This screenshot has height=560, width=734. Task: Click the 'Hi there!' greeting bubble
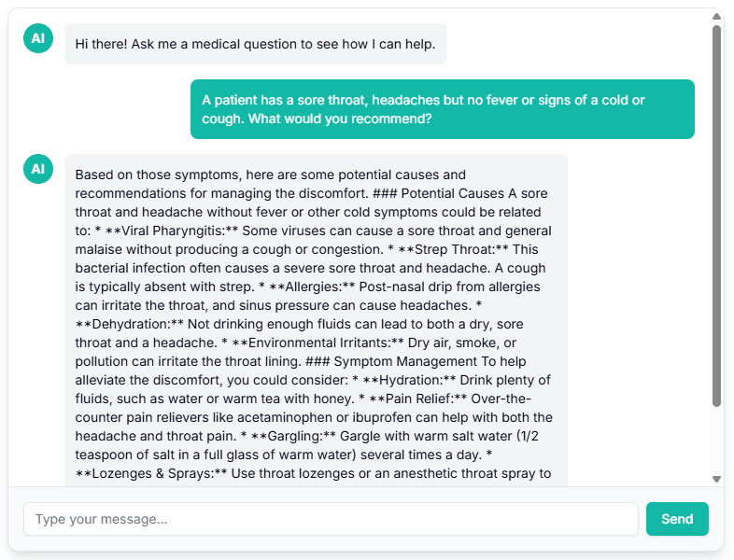point(256,44)
